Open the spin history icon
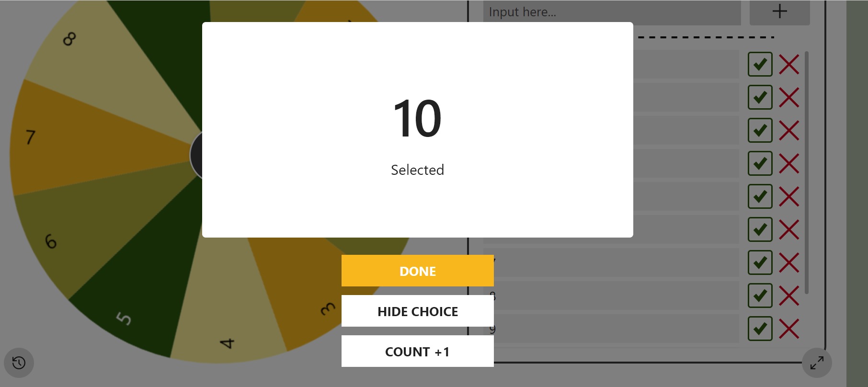Viewport: 868px width, 387px height. coord(19,363)
